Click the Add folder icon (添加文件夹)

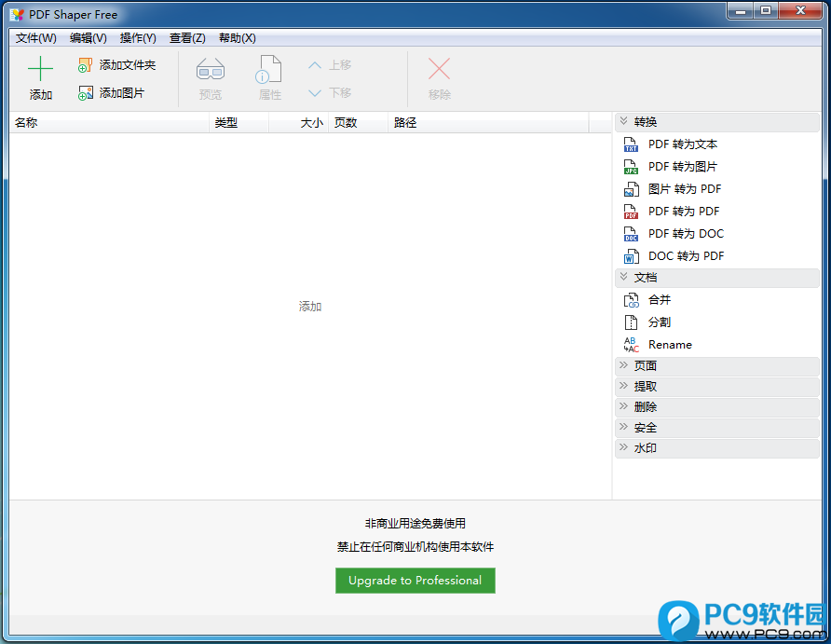coord(86,65)
